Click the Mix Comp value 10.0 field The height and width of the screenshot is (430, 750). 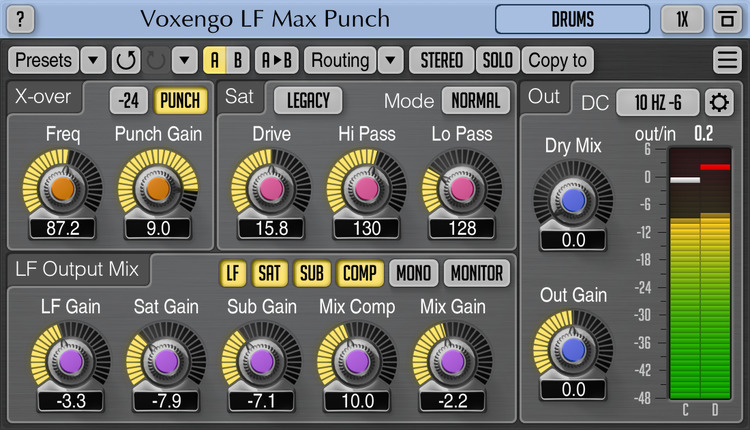[357, 401]
